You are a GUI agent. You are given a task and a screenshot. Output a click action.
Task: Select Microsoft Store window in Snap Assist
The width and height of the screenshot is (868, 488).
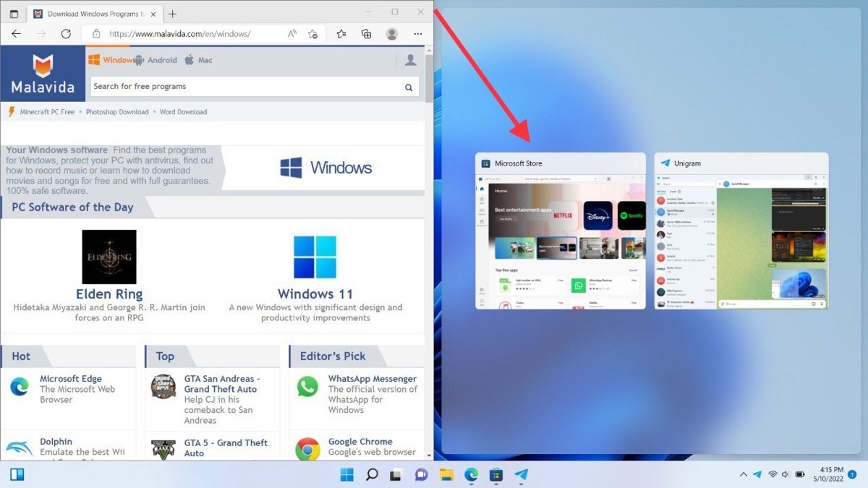click(x=561, y=231)
